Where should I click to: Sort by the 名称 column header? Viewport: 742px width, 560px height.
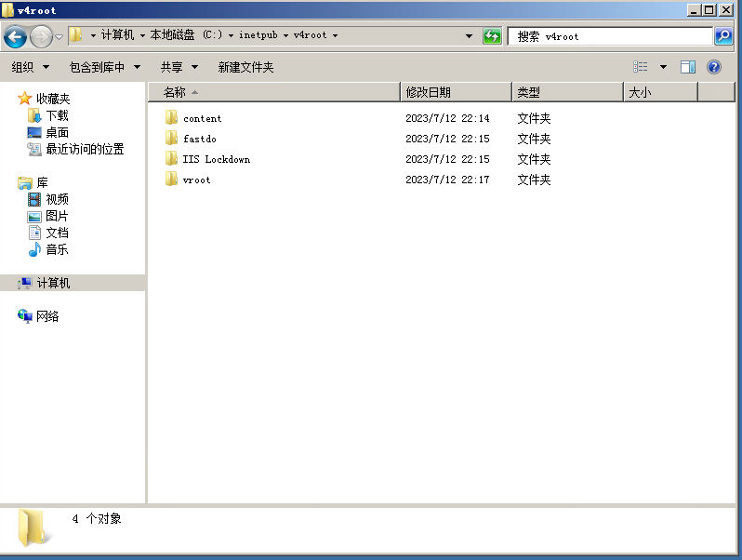[x=274, y=92]
